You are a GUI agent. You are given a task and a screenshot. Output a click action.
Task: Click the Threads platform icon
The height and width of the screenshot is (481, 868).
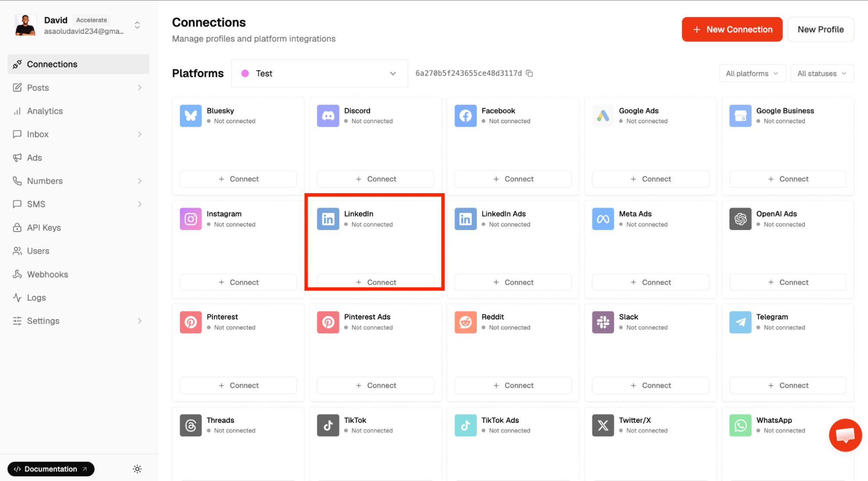(x=191, y=425)
